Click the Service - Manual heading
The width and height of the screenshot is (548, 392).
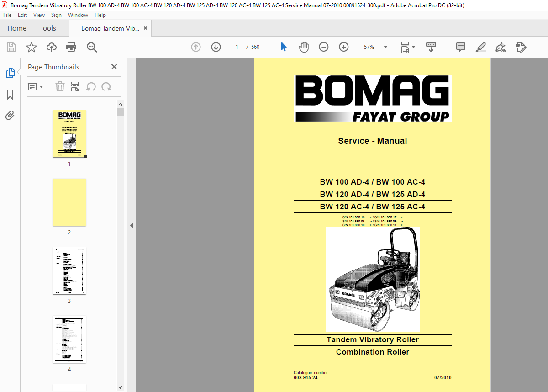(x=373, y=141)
